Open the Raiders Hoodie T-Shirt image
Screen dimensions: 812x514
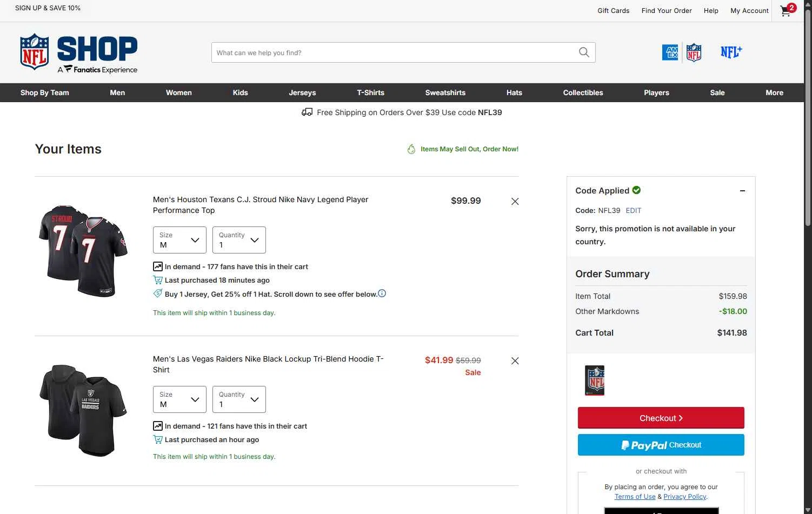coord(83,410)
